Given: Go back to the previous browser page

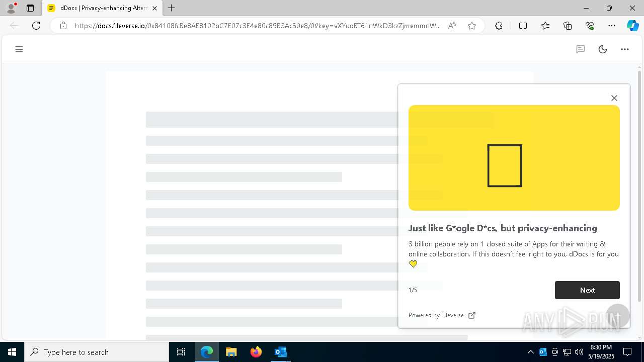Looking at the screenshot, I should point(14,26).
